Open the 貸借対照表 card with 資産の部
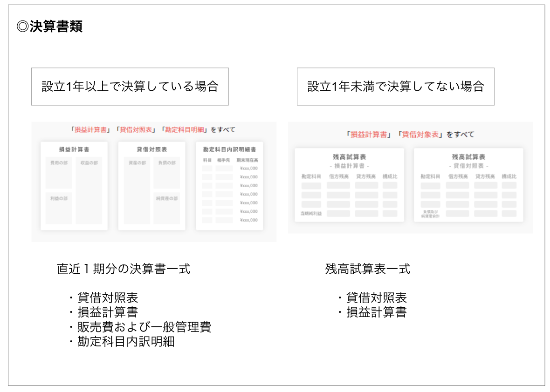This screenshot has width=550, height=392. click(x=151, y=186)
